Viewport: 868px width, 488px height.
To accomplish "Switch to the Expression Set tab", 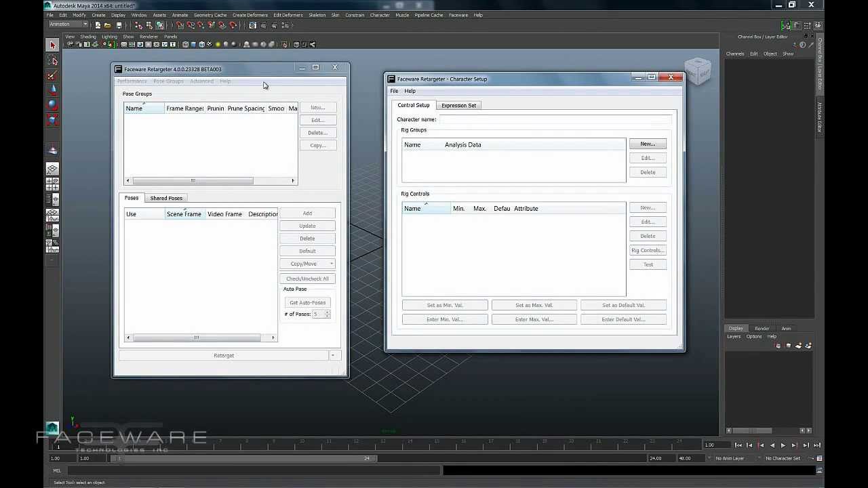I will point(458,105).
